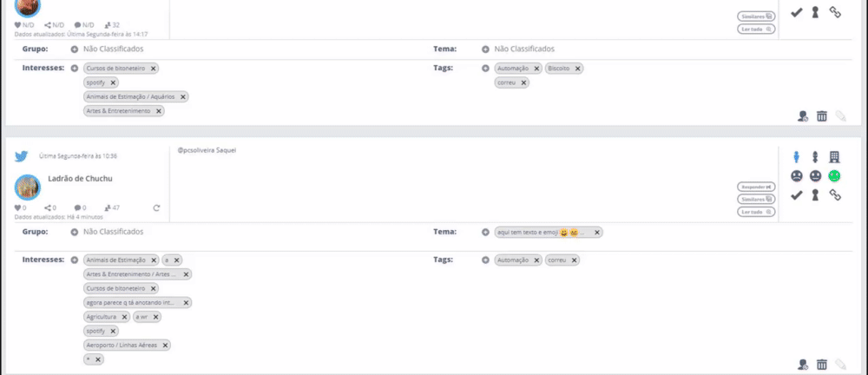Click the keyhole icon in the Ladrão de Chuchu post
868x375 pixels.
[x=815, y=195]
